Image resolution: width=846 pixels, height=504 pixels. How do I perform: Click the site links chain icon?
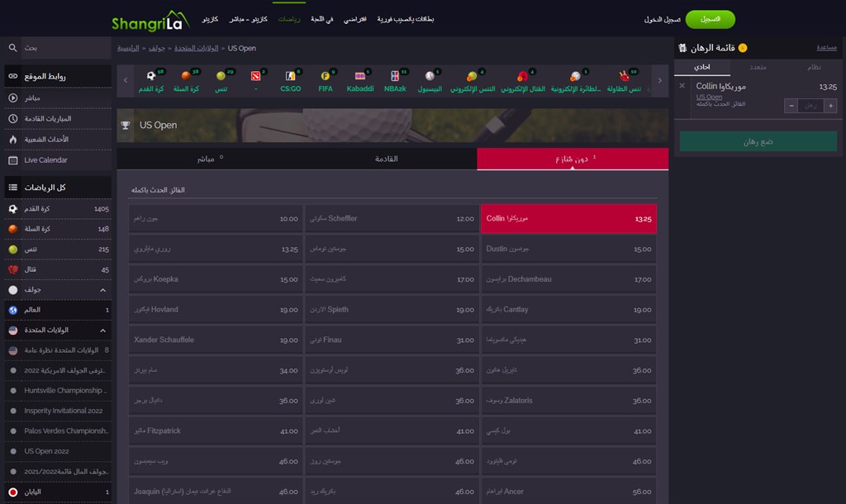pyautogui.click(x=13, y=76)
